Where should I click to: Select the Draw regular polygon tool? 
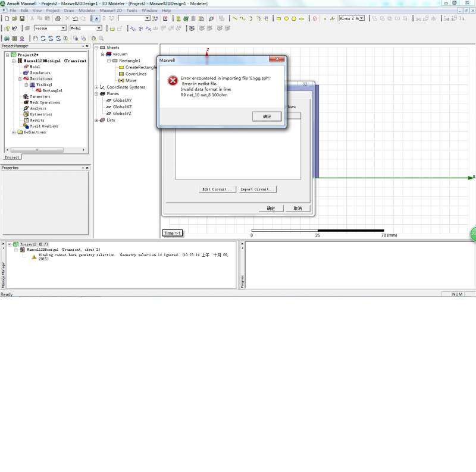coord(293,18)
